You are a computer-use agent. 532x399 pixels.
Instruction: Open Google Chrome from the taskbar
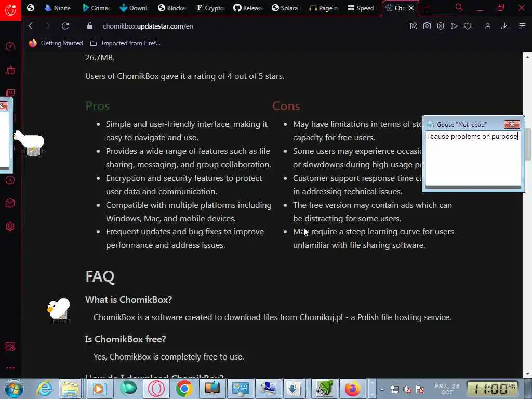click(x=184, y=389)
